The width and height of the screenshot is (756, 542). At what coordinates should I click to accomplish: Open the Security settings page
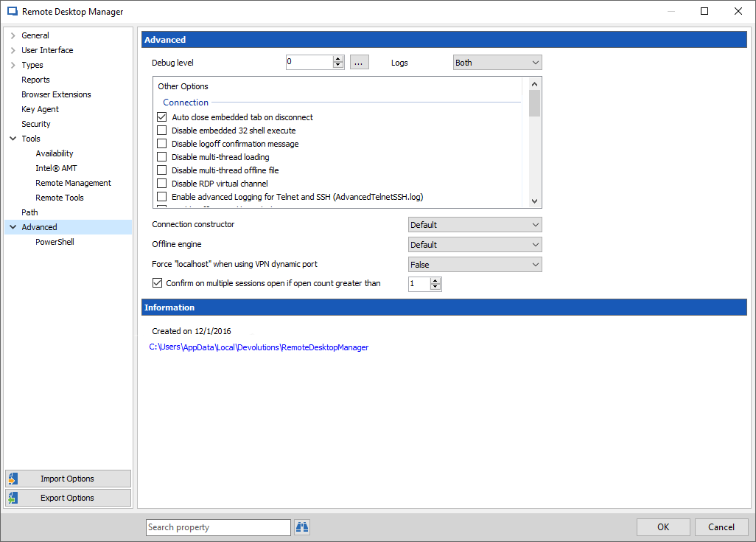[x=35, y=123]
